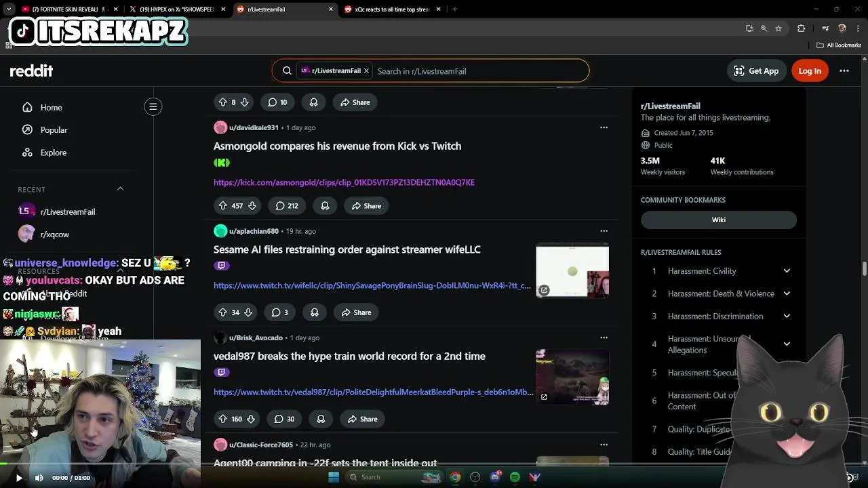Screen dimensions: 868x488
Task: Open the 30 comments on vedal987 post
Action: pyautogui.click(x=285, y=419)
